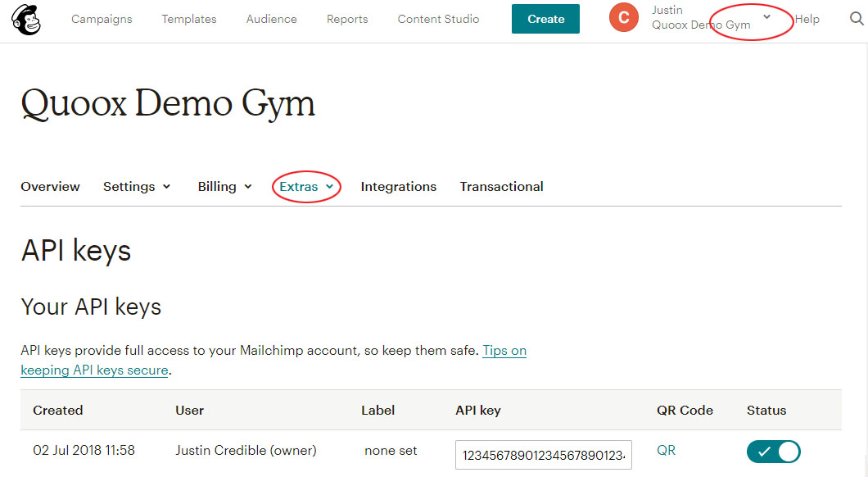The width and height of the screenshot is (868, 477).
Task: Click the QR Code column header
Action: point(685,411)
